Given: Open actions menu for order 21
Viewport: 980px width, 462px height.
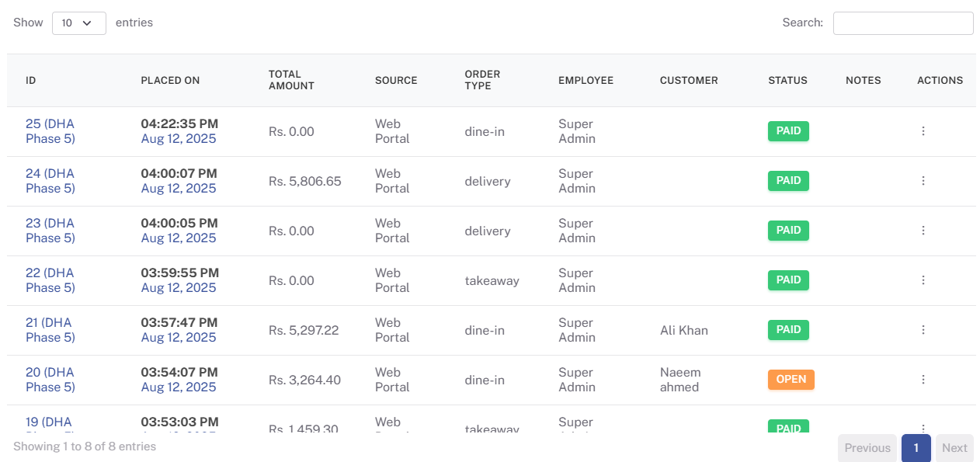Looking at the screenshot, I should [923, 330].
